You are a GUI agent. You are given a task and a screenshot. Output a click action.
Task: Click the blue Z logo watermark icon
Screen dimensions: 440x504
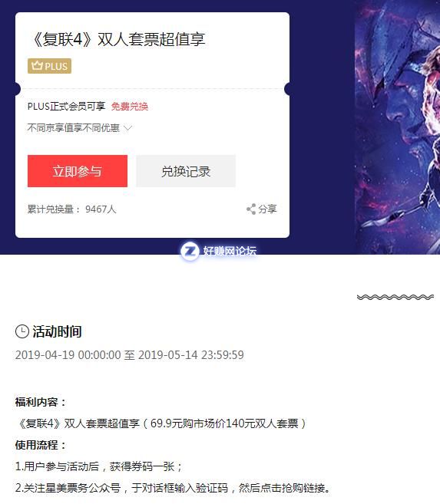click(190, 251)
